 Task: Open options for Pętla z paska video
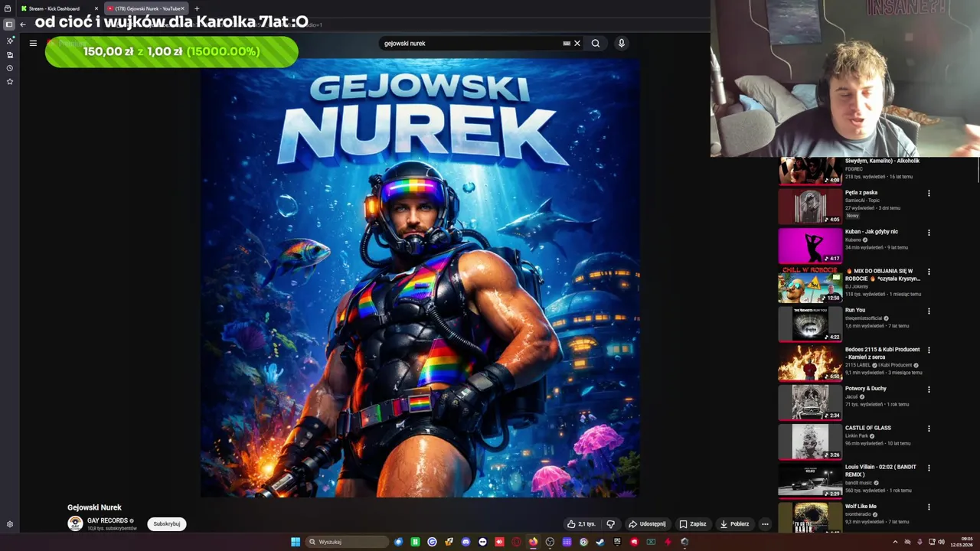point(929,194)
